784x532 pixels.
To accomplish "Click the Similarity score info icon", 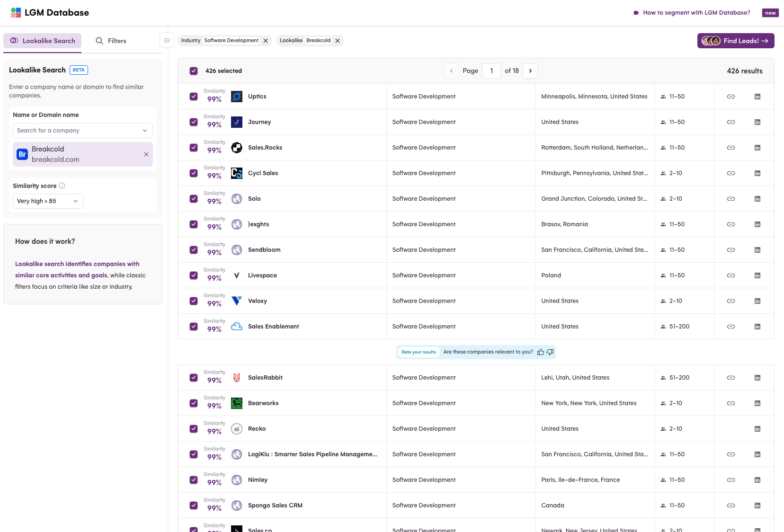I will click(x=62, y=186).
